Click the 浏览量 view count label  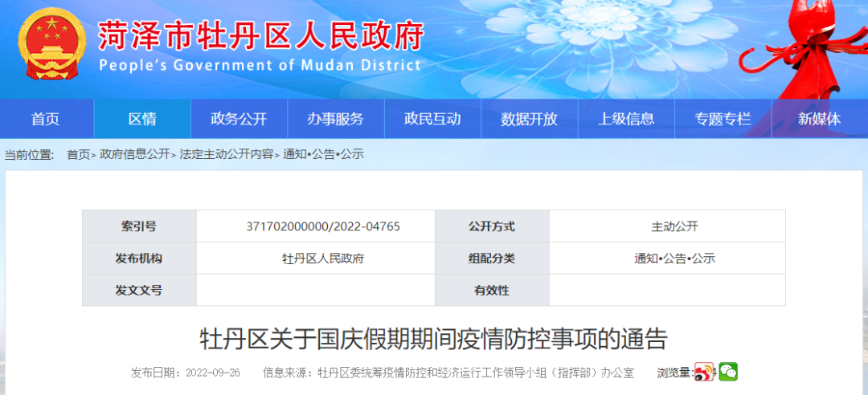[x=675, y=373]
